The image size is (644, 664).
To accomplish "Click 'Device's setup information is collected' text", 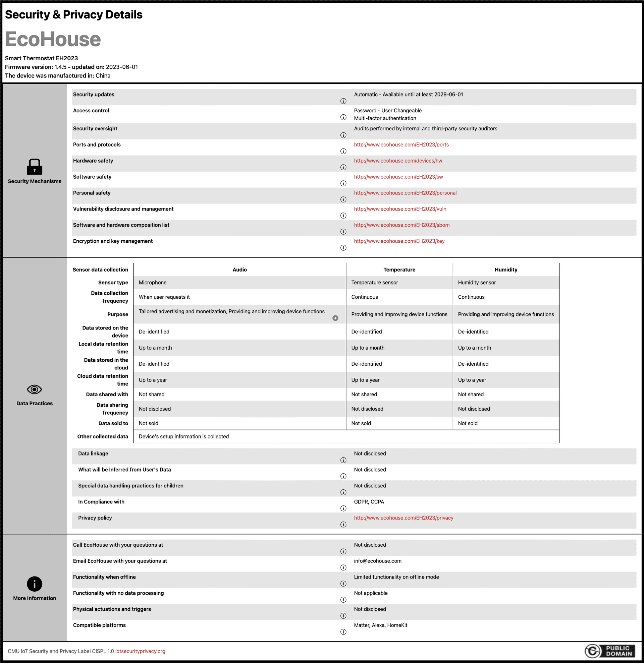I will pos(184,437).
